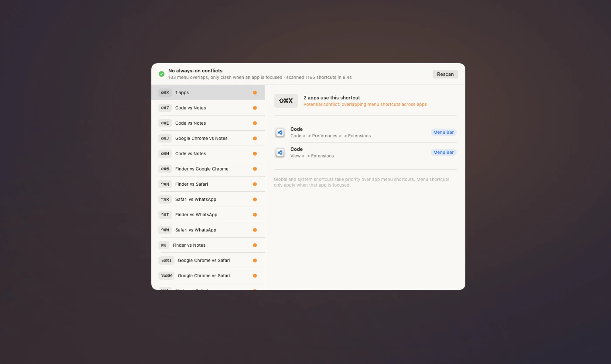The width and height of the screenshot is (611, 364).
Task: Click orange dot on ⌃⌘R 'Safari vs WhatsApp' row
Action: [255, 199]
